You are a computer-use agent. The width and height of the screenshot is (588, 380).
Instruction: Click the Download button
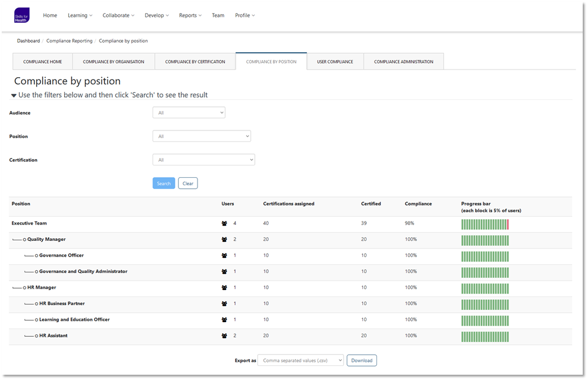pos(362,361)
